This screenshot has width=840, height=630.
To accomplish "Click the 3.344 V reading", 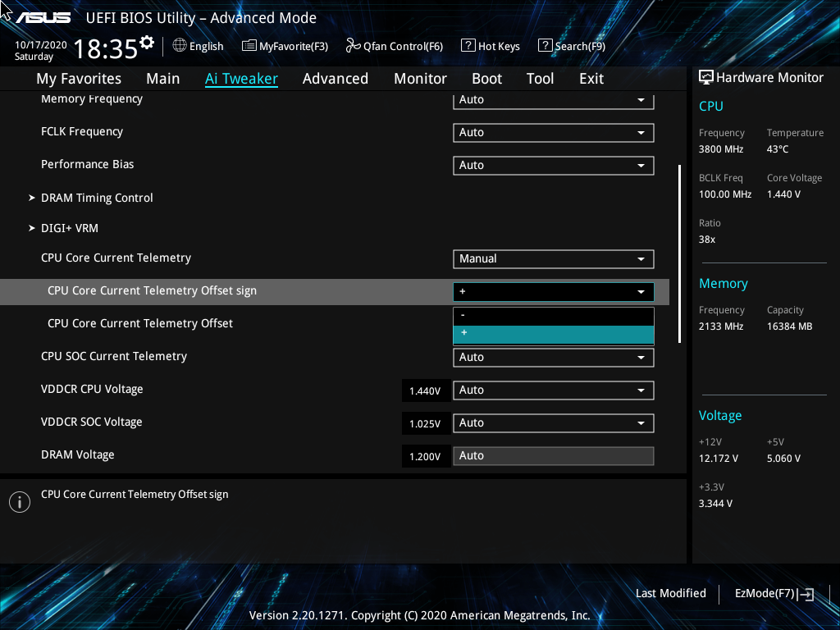I will pos(715,504).
